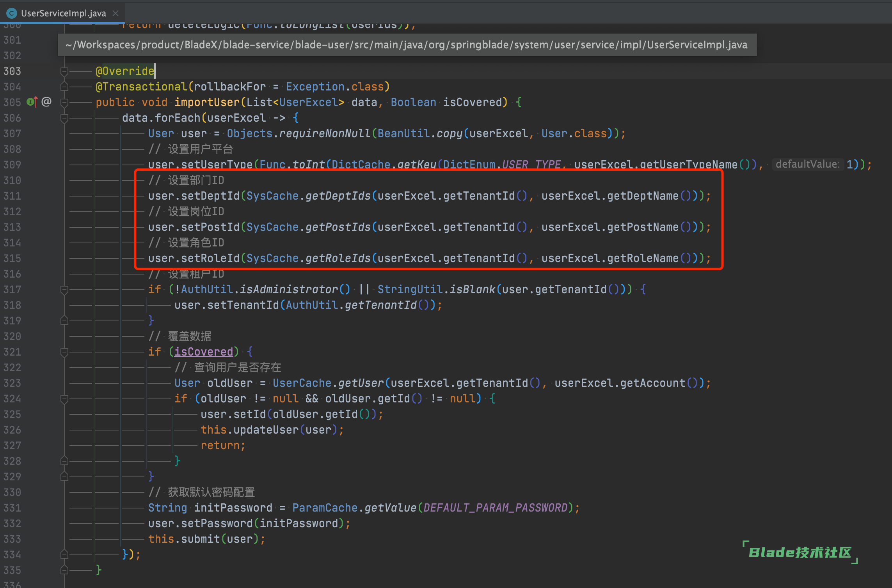This screenshot has width=892, height=588.
Task: Click the Java class icon on the tab
Action: (x=12, y=13)
